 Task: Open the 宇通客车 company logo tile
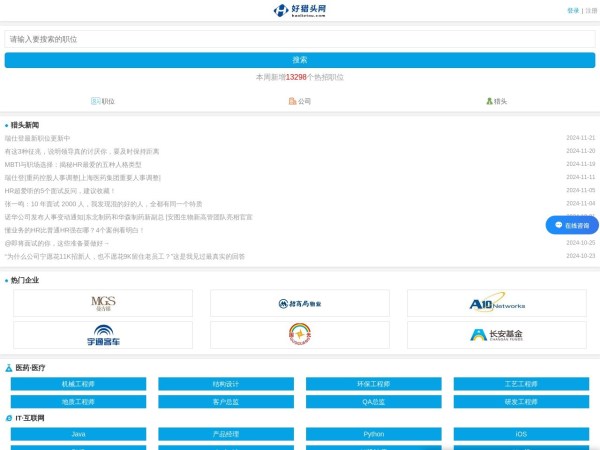103,335
